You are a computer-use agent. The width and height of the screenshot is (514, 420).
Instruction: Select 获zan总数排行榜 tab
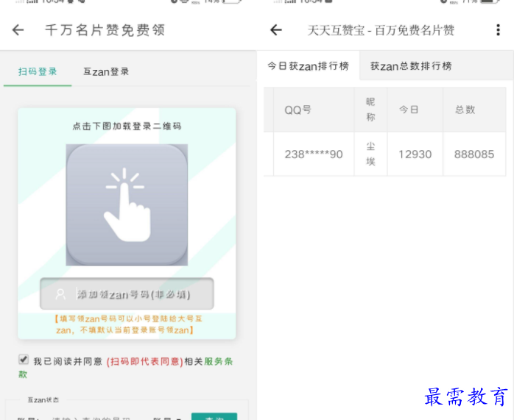(x=411, y=66)
